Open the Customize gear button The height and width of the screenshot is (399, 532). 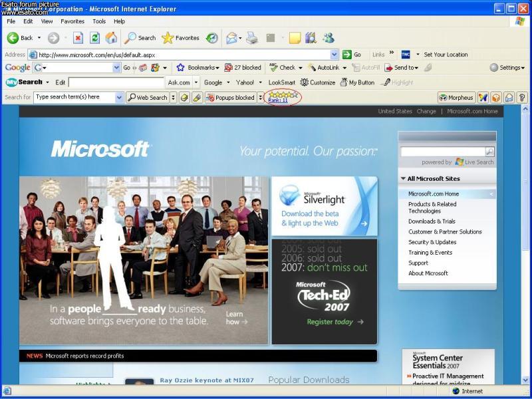click(318, 82)
